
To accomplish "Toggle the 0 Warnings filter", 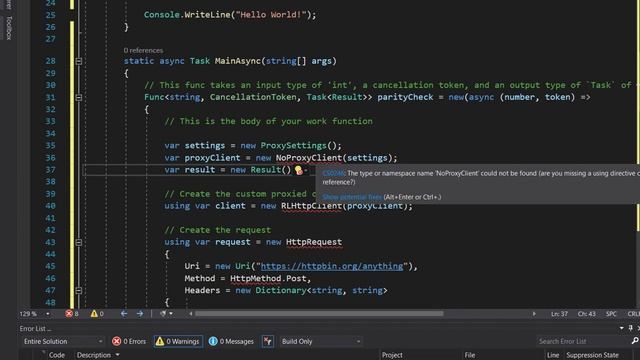I will pos(178,341).
